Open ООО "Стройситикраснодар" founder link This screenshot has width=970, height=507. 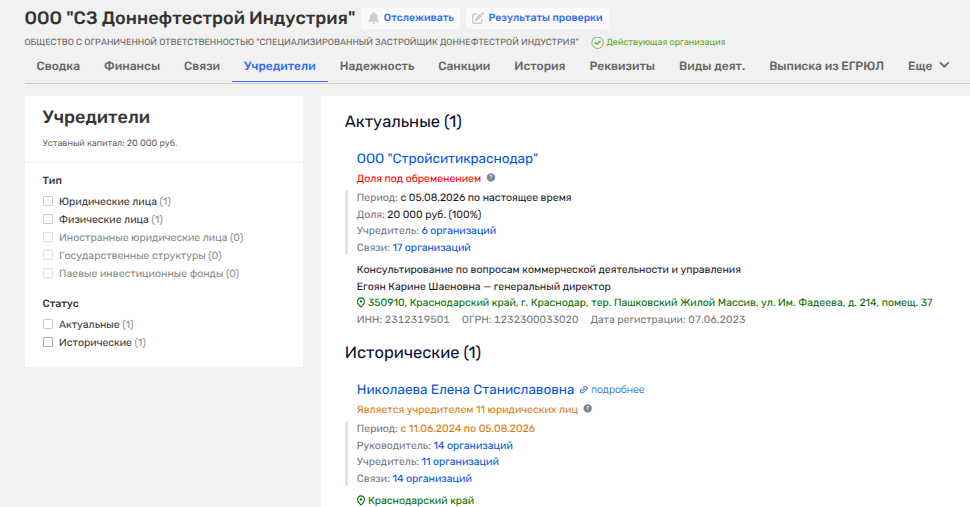447,159
